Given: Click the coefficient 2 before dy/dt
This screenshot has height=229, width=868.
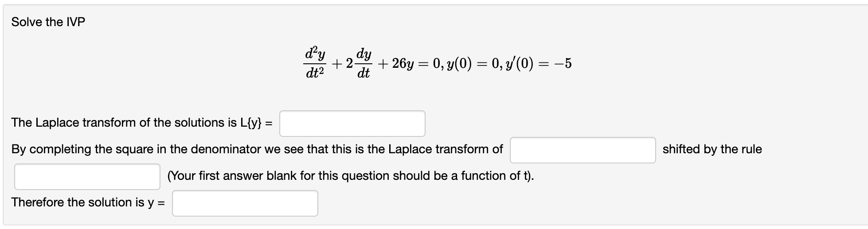Looking at the screenshot, I should coord(349,64).
